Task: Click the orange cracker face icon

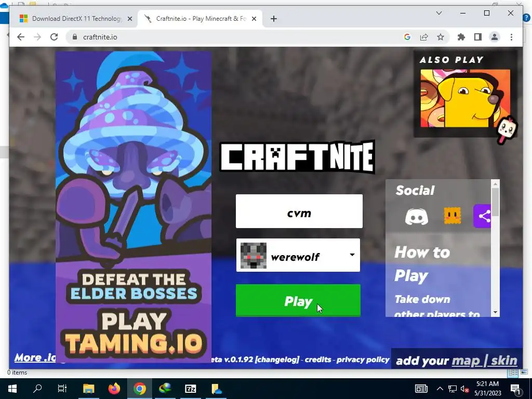Action: click(453, 216)
